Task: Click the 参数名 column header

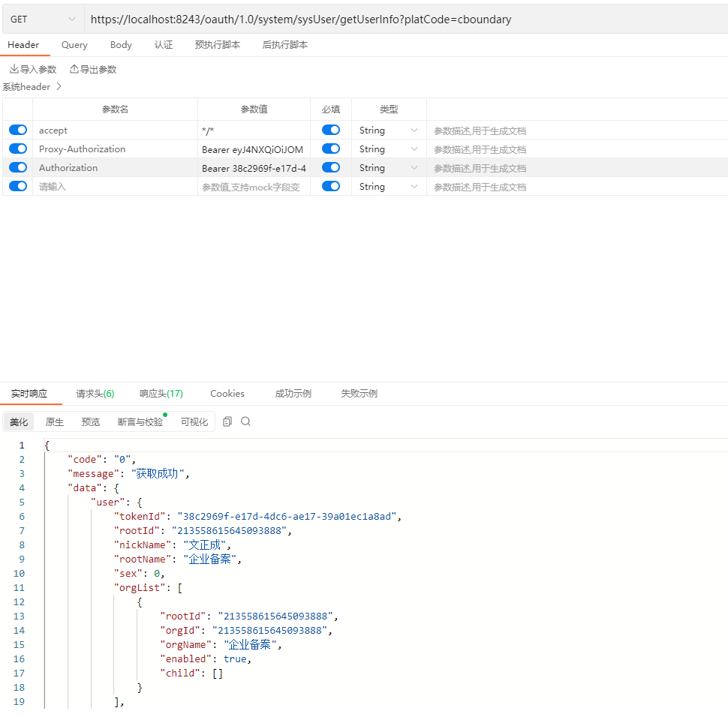Action: click(115, 109)
